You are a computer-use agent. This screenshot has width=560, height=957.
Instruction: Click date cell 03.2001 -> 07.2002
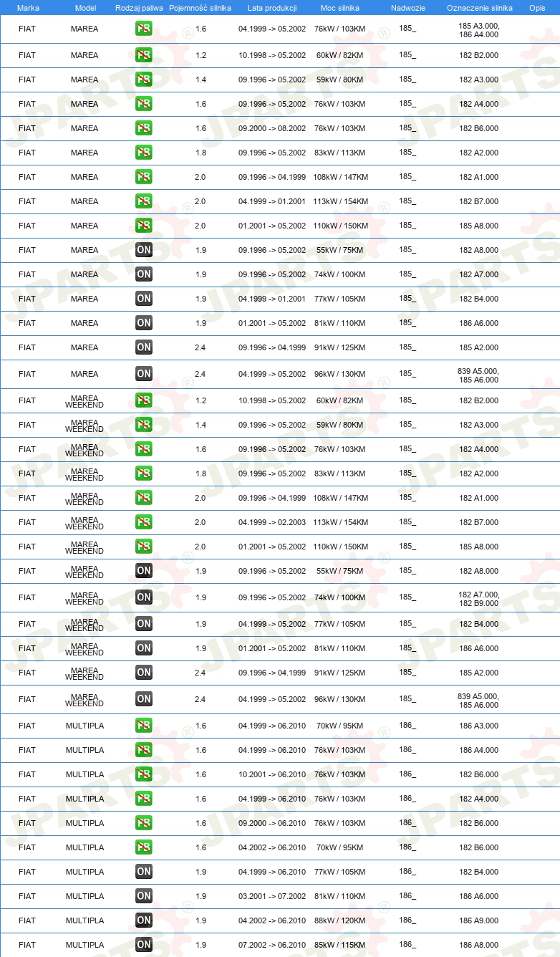pos(272,896)
